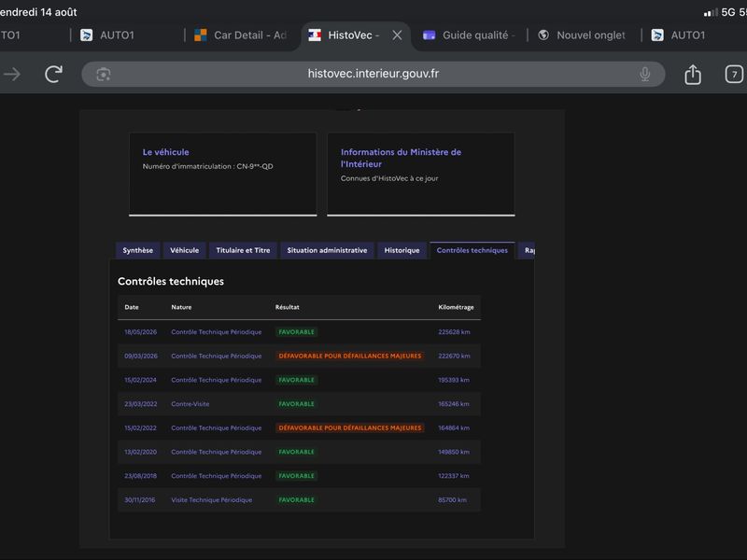Show all seven open tabs
Viewport: 747px width, 560px height.
[734, 74]
